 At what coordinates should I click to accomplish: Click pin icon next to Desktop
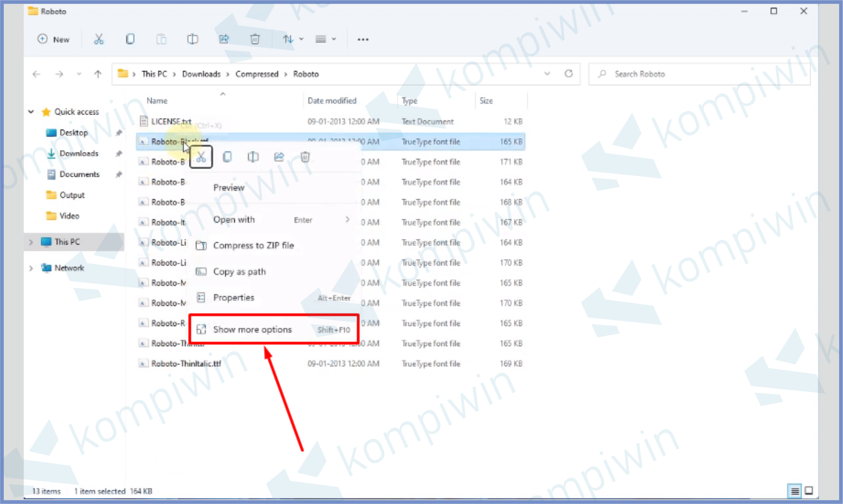(x=119, y=133)
